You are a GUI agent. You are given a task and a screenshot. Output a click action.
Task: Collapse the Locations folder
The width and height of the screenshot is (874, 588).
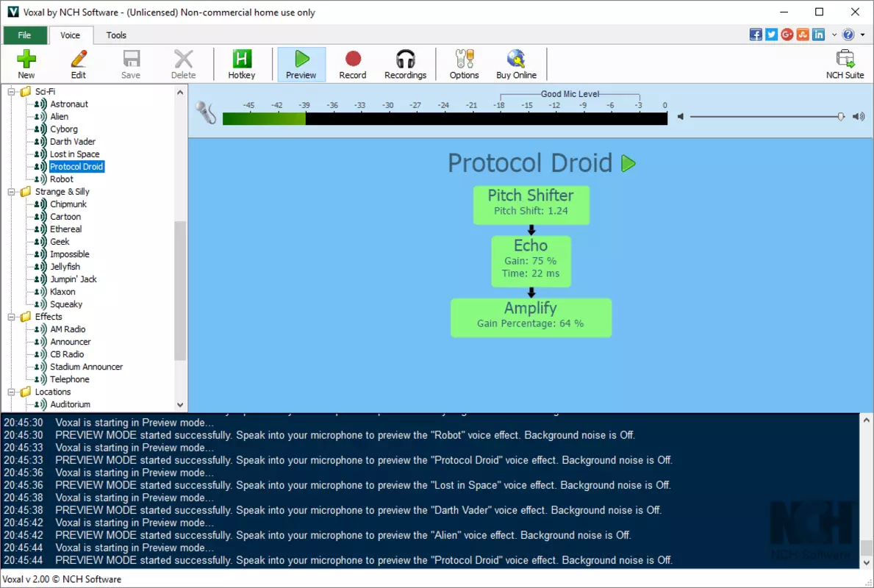11,392
